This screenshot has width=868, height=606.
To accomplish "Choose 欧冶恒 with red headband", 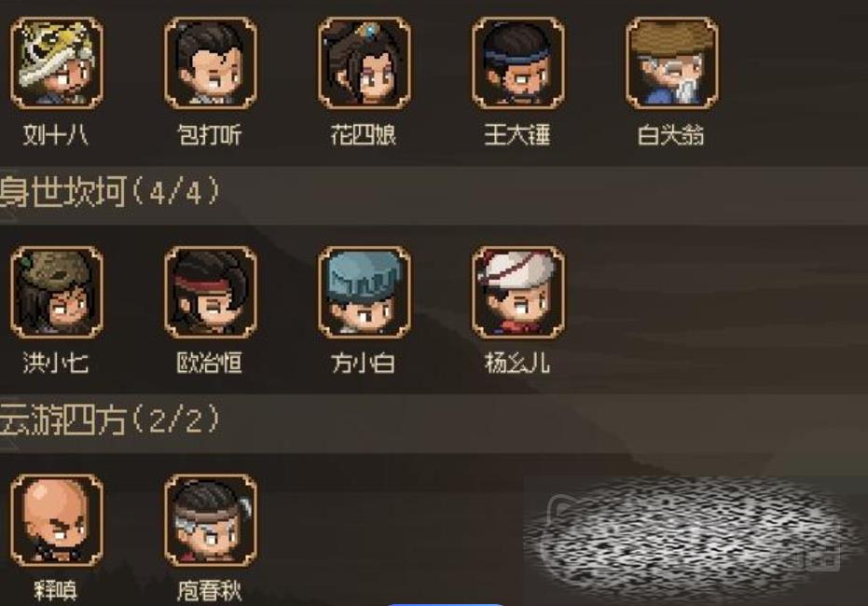I will pos(211,292).
